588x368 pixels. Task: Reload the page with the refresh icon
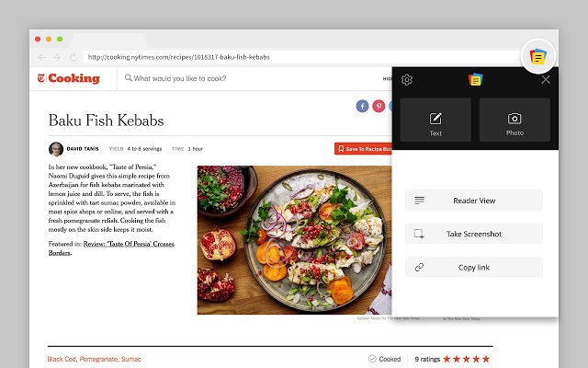pos(73,57)
